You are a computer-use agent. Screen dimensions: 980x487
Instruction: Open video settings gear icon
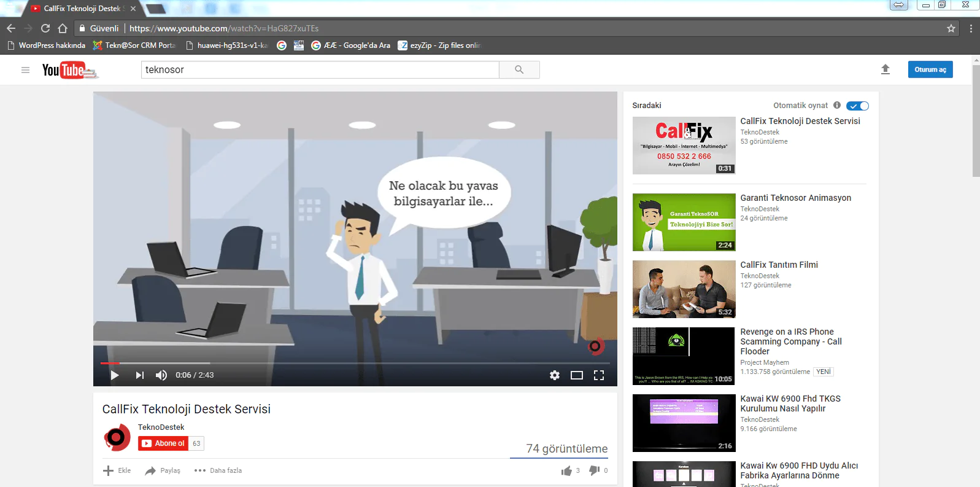pos(555,375)
